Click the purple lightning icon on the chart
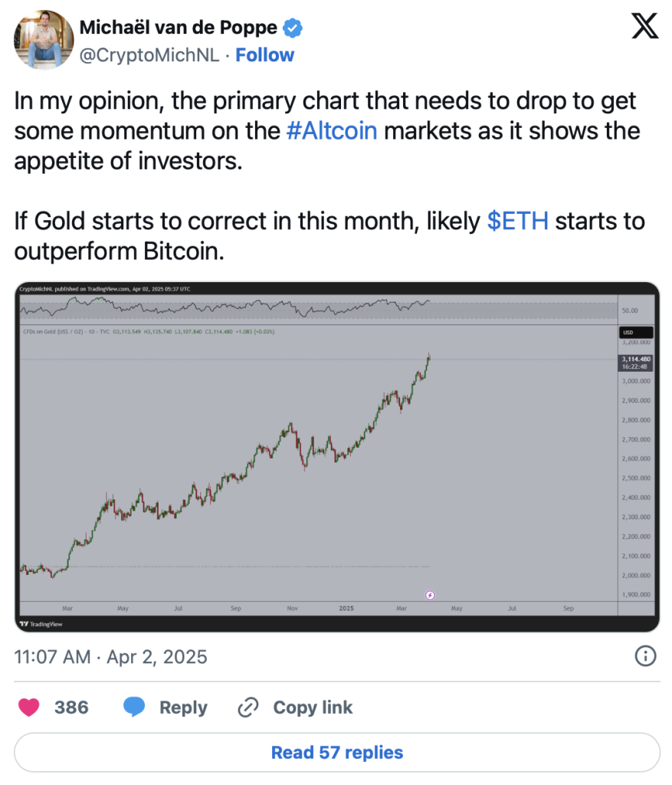The width and height of the screenshot is (672, 785). tap(430, 594)
